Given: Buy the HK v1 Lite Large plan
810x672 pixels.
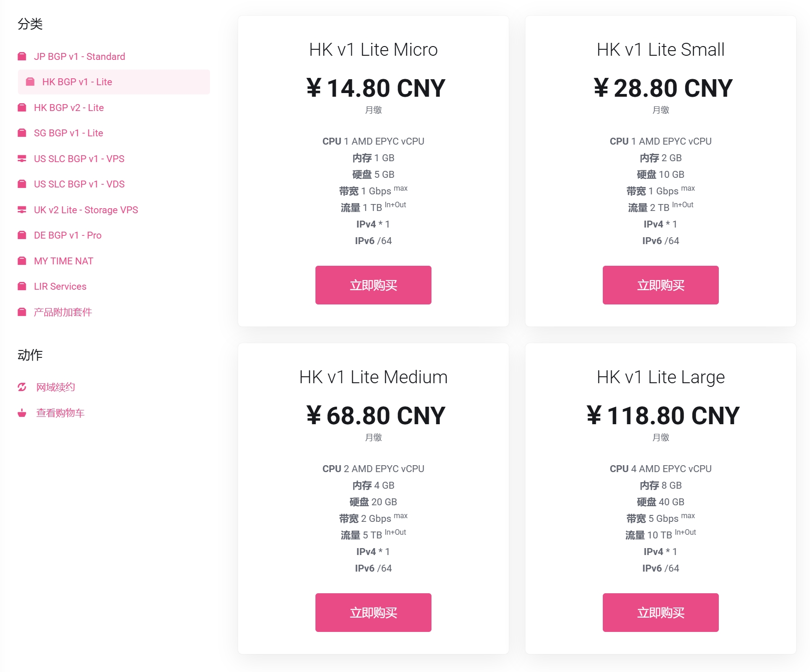Looking at the screenshot, I should (x=660, y=613).
